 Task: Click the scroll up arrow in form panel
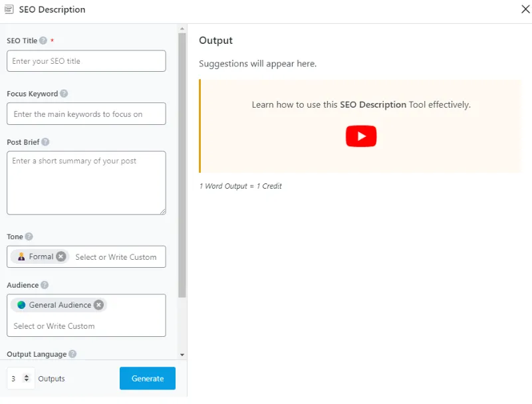click(182, 29)
